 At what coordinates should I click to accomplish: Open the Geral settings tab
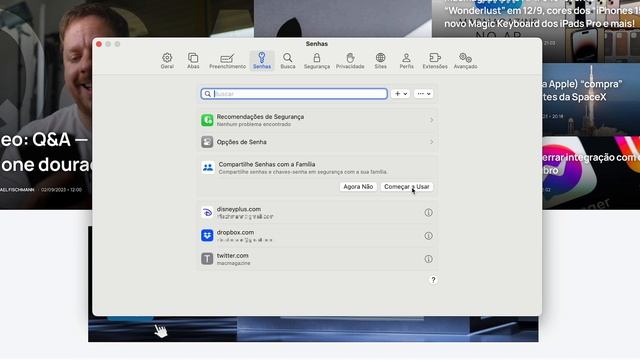point(167,61)
